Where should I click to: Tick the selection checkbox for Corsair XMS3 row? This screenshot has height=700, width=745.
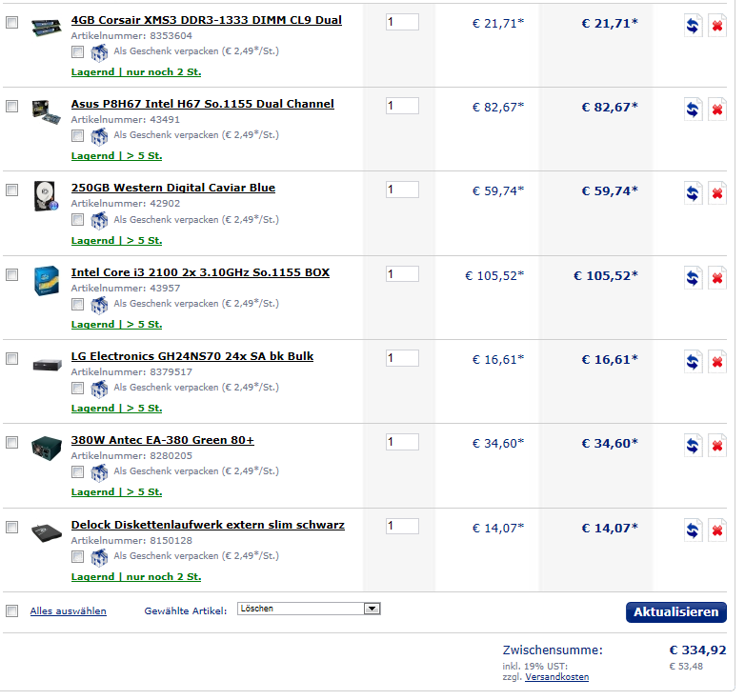(11, 23)
